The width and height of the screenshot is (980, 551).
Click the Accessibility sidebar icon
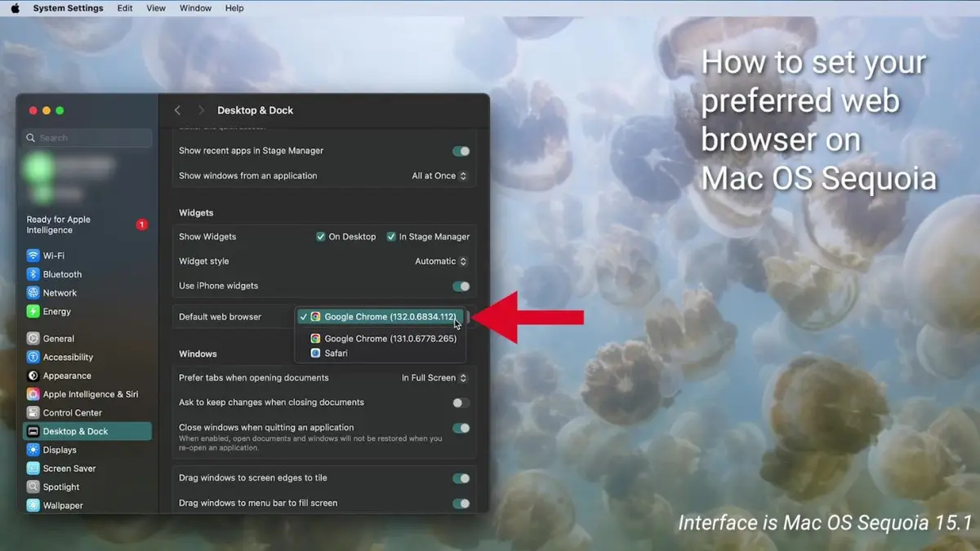(33, 357)
